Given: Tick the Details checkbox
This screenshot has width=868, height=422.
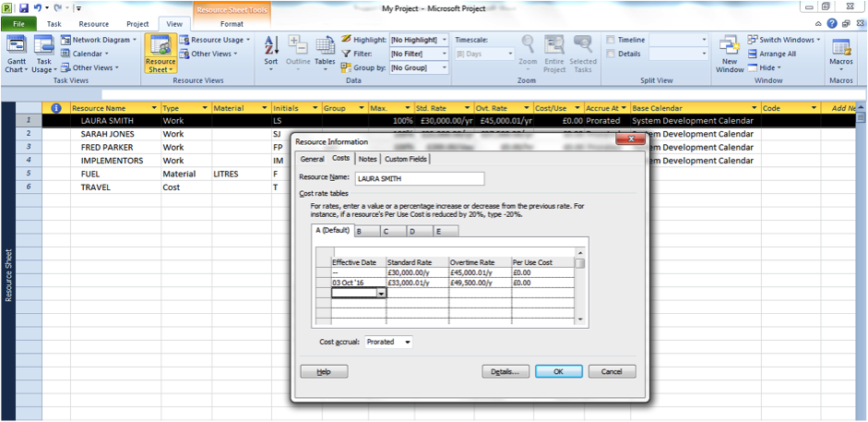Looking at the screenshot, I should click(x=611, y=54).
